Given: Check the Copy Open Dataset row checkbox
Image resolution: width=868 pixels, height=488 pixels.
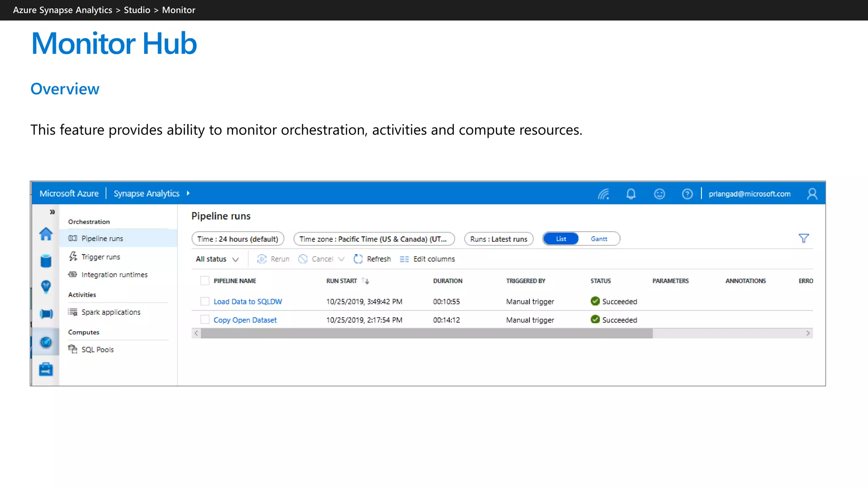Looking at the screenshot, I should [x=205, y=319].
